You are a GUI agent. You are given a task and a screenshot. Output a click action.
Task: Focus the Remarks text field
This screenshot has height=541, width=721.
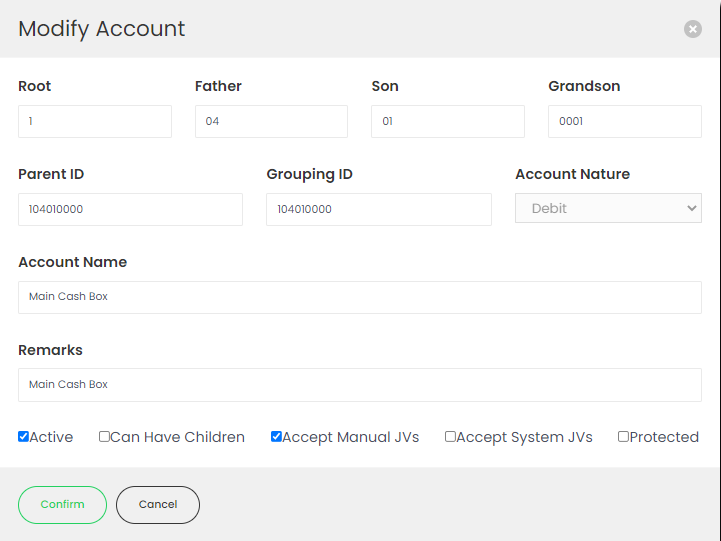click(x=360, y=385)
